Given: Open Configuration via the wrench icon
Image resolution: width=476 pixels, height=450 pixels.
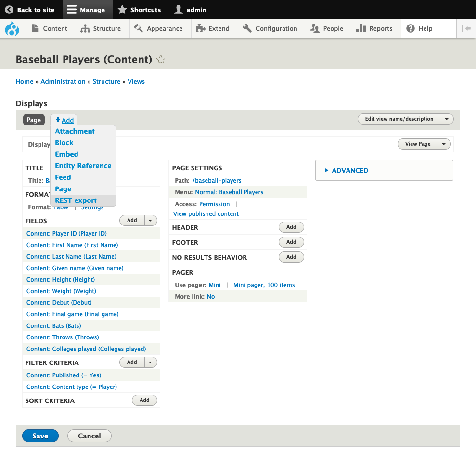Looking at the screenshot, I should pos(247,28).
